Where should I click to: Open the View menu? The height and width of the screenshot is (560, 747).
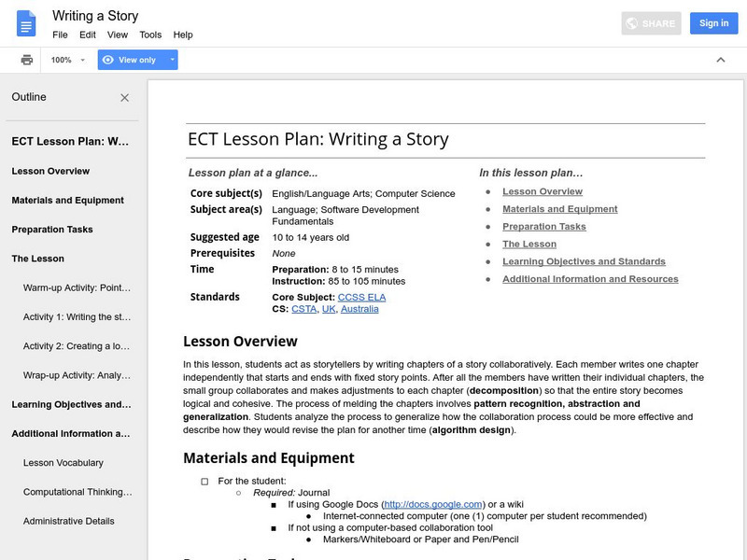pos(118,35)
